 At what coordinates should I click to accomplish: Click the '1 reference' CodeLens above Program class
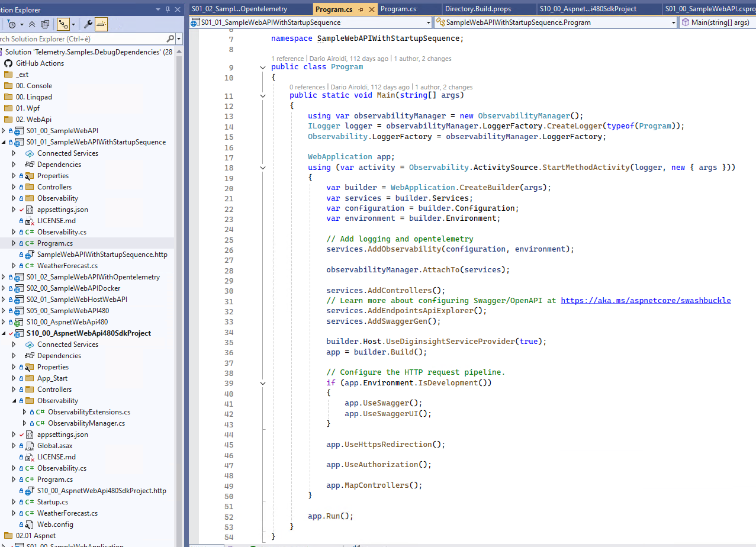point(288,59)
